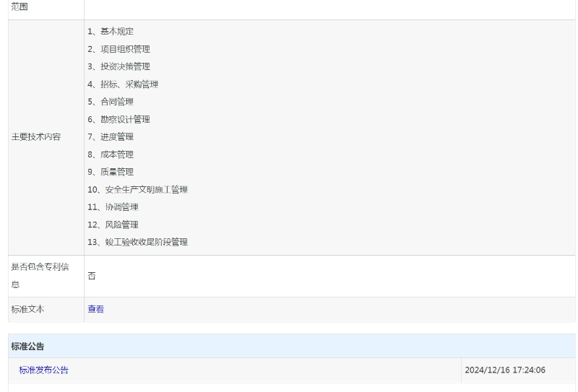Open the 查看 standard text link
Screen dimensions: 578x392
point(96,309)
